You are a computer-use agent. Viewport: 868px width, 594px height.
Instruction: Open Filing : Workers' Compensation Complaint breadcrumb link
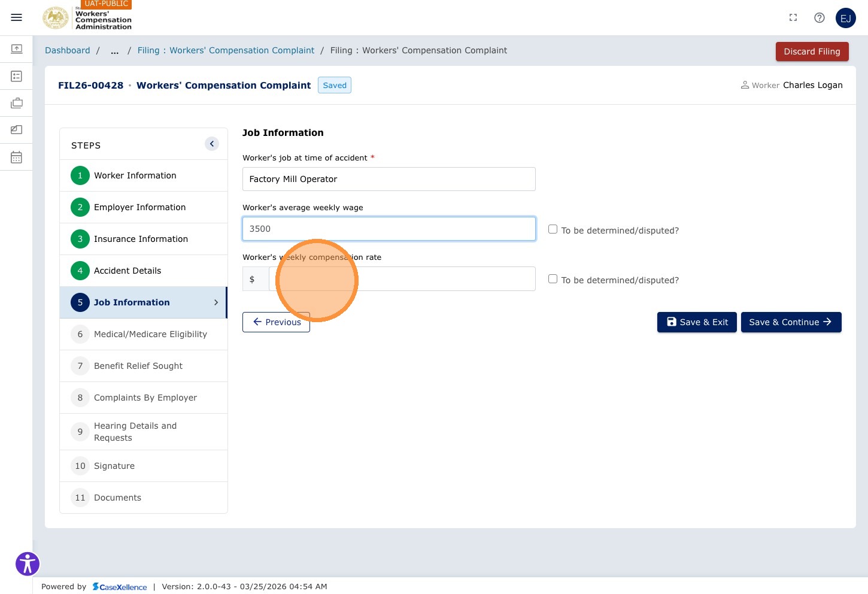(x=226, y=50)
